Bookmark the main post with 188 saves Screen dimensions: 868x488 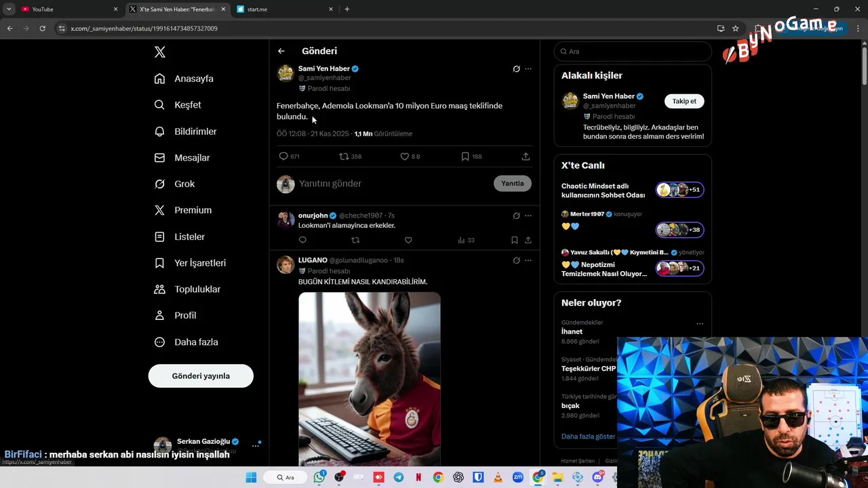click(x=471, y=157)
